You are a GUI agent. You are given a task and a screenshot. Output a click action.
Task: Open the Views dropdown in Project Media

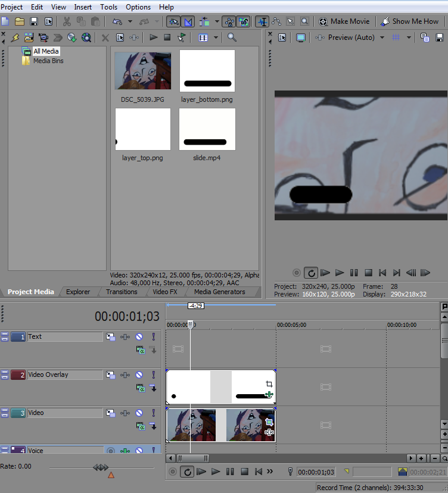point(216,38)
